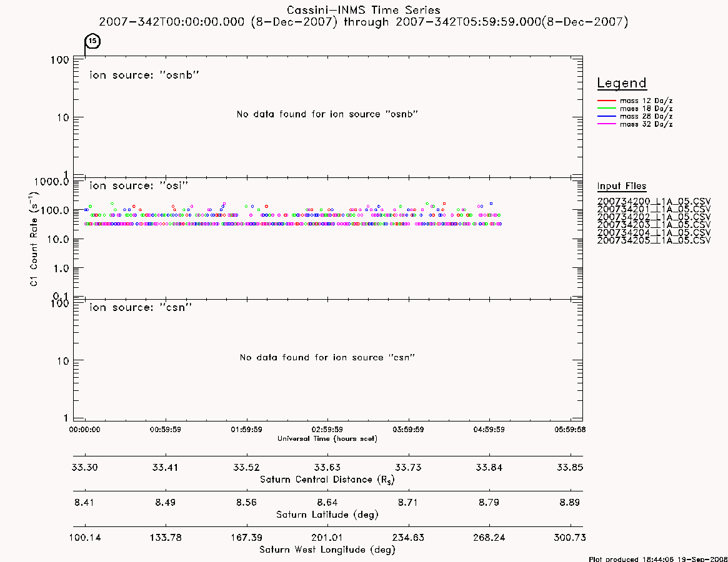Select input file 200734200_L1A_05.CSV

(654, 202)
